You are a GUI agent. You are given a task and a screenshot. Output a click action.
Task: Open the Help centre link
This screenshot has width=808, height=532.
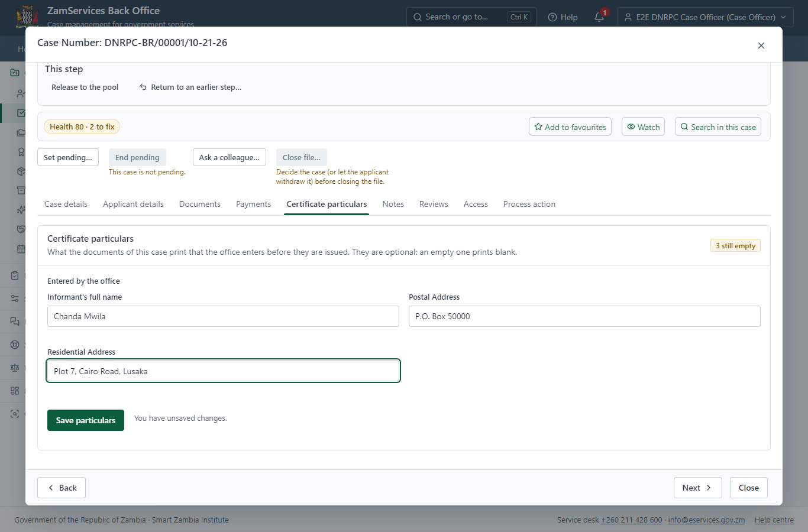[774, 520]
